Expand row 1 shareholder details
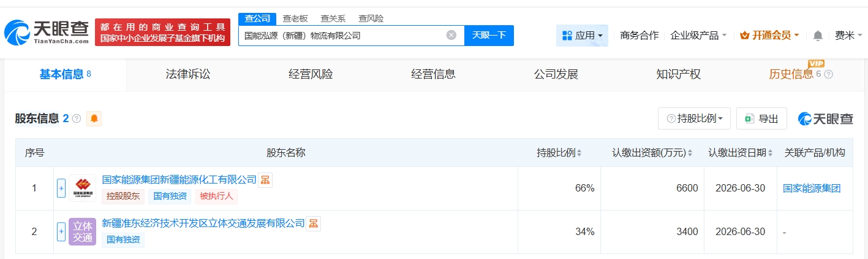 pyautogui.click(x=61, y=188)
